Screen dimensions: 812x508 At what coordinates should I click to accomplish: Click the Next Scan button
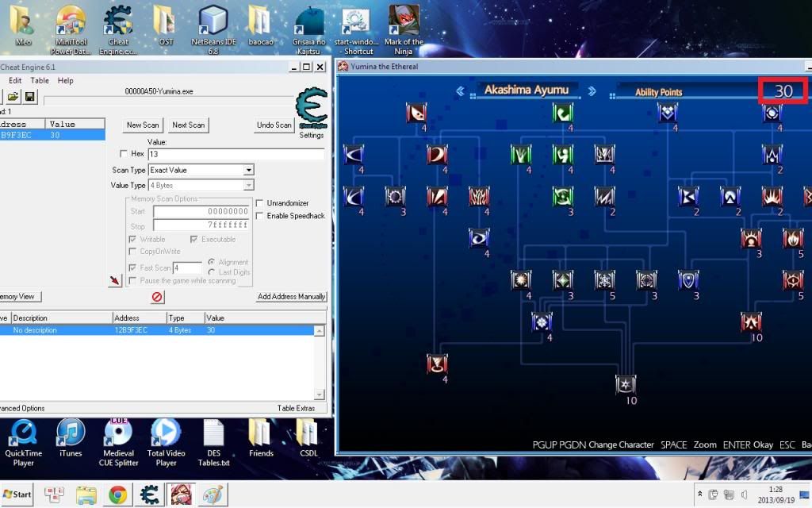189,125
